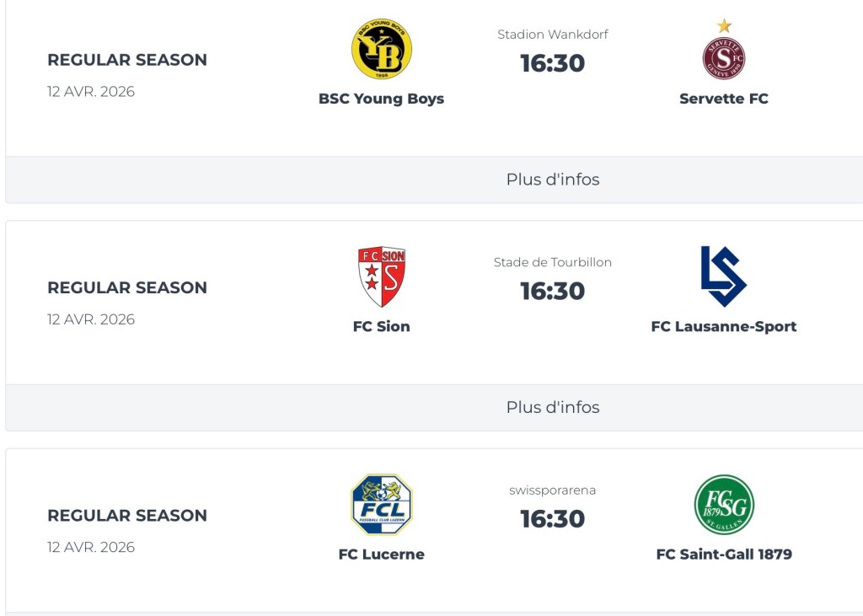This screenshot has height=616, width=863.
Task: Click the Servette FC crest
Action: (724, 56)
